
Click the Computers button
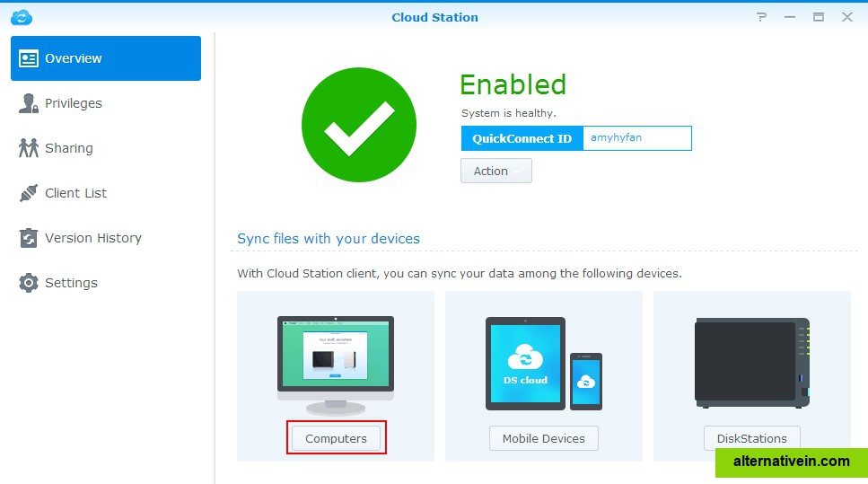click(x=336, y=438)
